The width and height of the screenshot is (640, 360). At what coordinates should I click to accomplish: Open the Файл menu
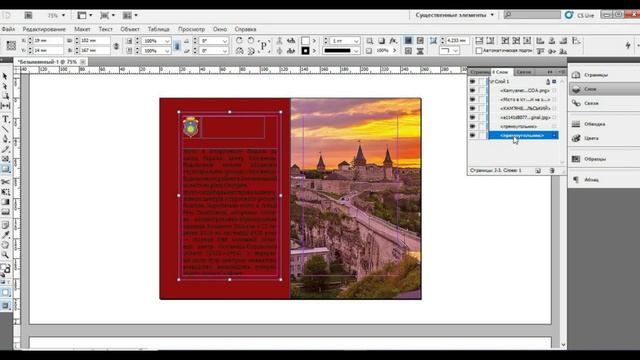pos(8,29)
